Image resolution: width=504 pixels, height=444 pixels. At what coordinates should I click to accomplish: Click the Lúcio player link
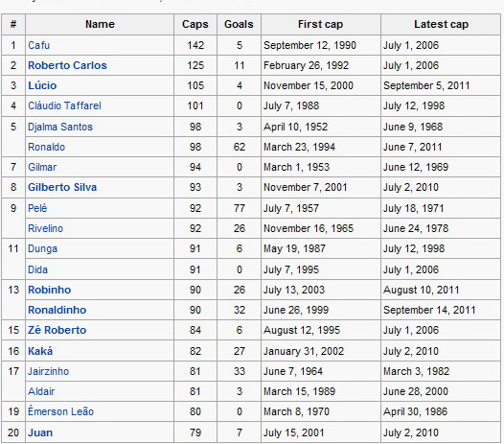point(42,85)
